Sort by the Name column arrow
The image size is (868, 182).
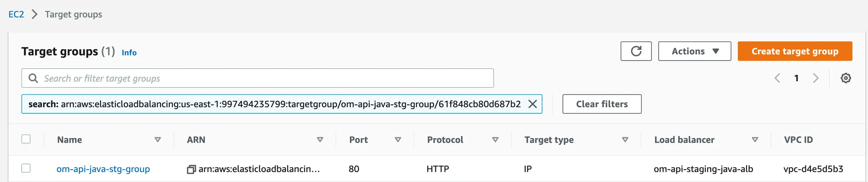(x=158, y=140)
